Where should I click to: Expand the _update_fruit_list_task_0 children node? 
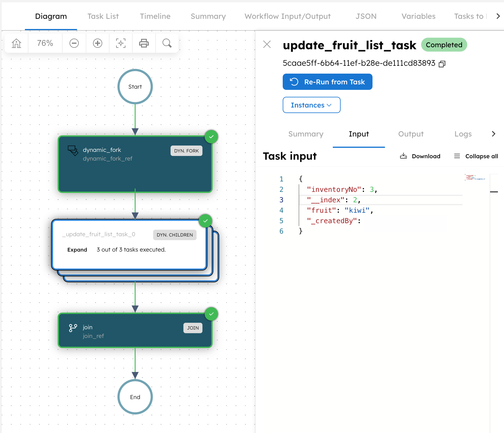(x=77, y=250)
